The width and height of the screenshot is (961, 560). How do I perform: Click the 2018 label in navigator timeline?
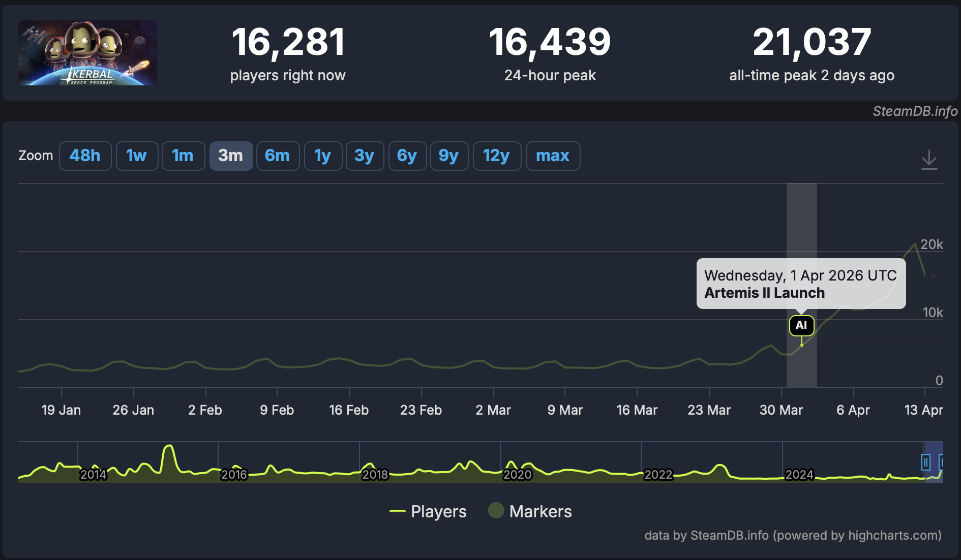pos(375,475)
